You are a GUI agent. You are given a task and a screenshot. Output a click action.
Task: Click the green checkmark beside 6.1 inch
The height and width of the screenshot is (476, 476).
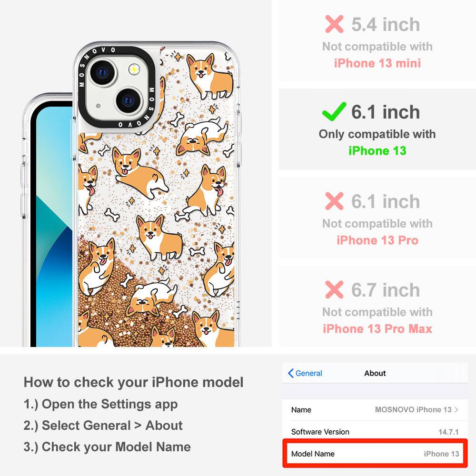click(334, 111)
